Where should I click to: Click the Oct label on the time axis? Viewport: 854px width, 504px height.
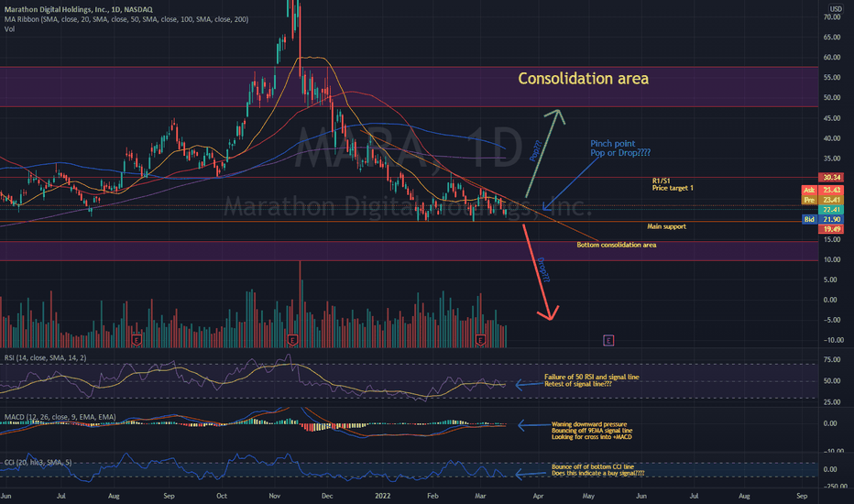[222, 496]
